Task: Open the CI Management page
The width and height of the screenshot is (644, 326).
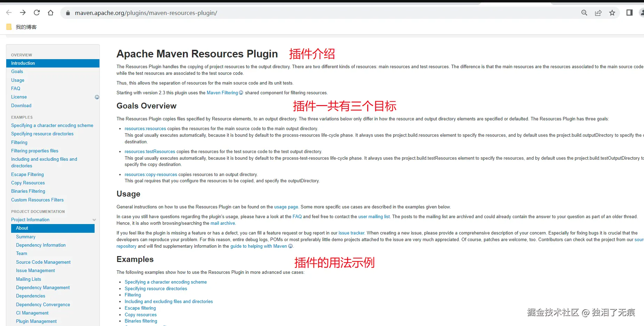Action: [x=32, y=313]
